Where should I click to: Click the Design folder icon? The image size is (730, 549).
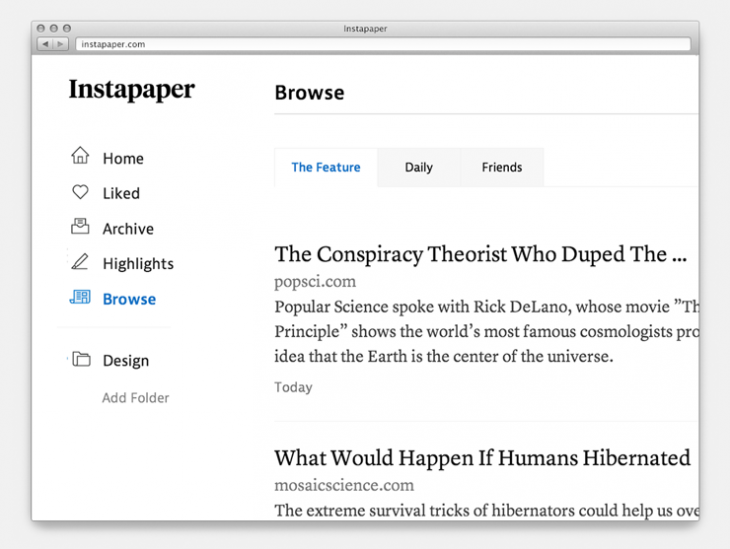tap(81, 359)
